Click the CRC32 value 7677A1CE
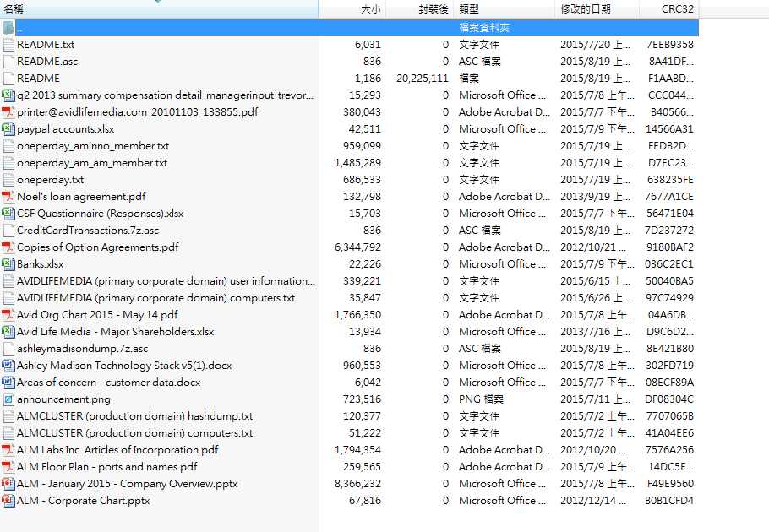Viewport: 769px width, 532px height. (669, 197)
